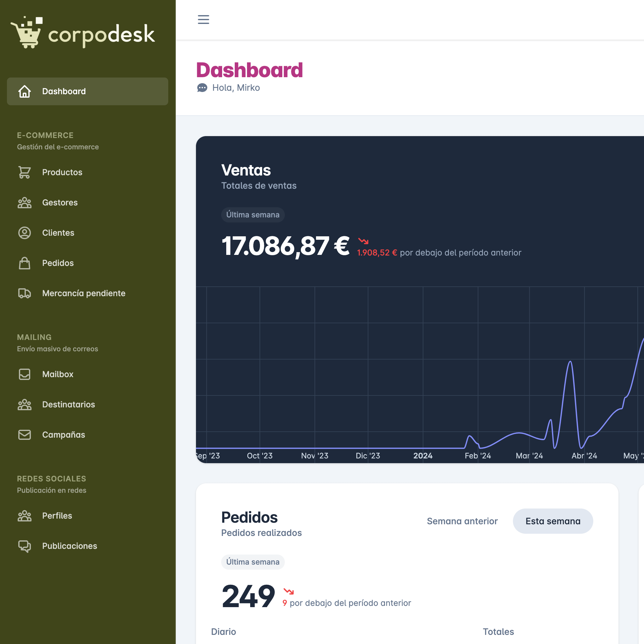Click the Abr '24 chart axis label
The image size is (644, 644).
(x=584, y=456)
